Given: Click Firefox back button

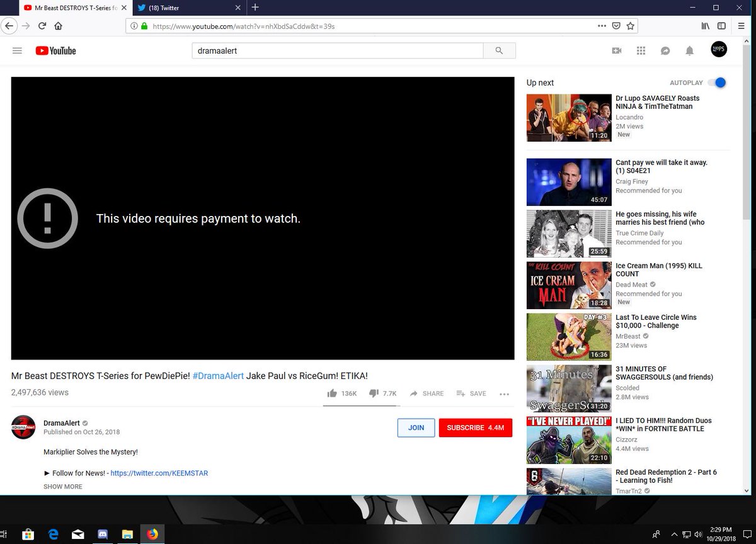Looking at the screenshot, I should coord(9,26).
